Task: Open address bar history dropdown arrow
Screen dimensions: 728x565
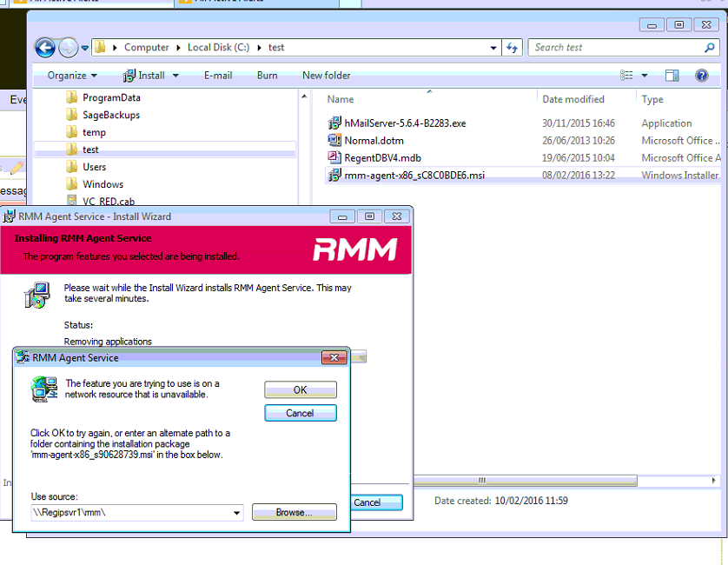Action: (x=493, y=48)
